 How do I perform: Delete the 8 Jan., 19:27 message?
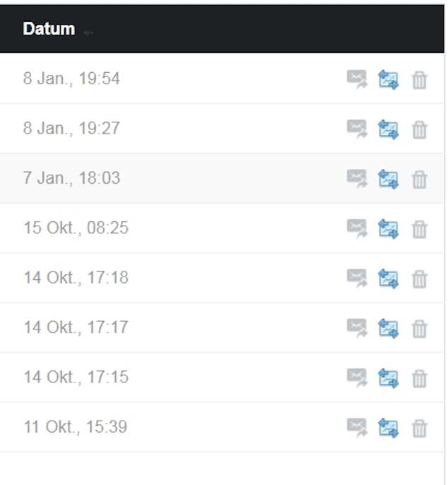(x=420, y=129)
